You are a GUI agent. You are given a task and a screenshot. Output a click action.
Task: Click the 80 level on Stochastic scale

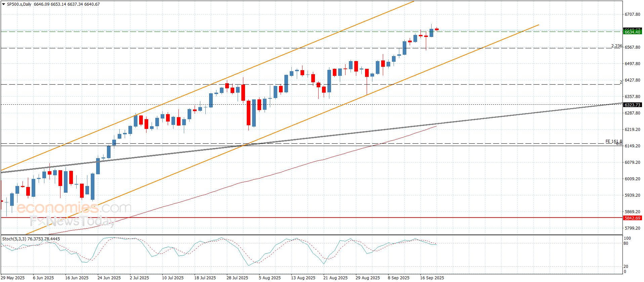(x=626, y=243)
